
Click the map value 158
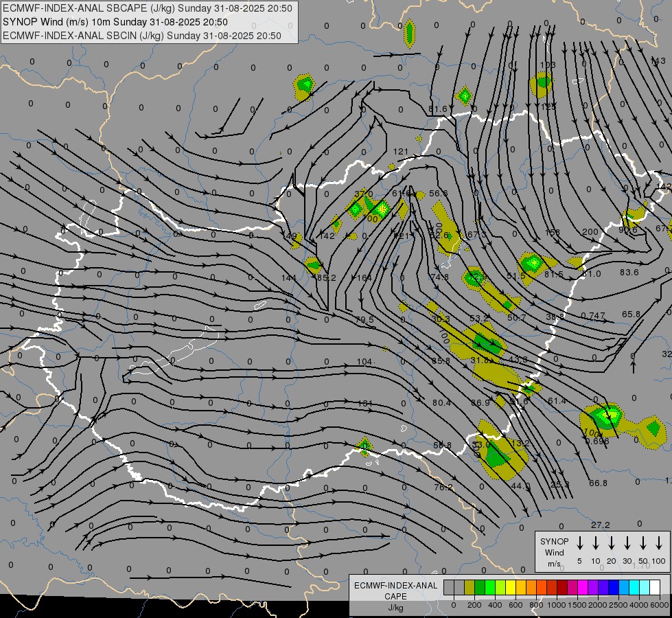pyautogui.click(x=553, y=233)
